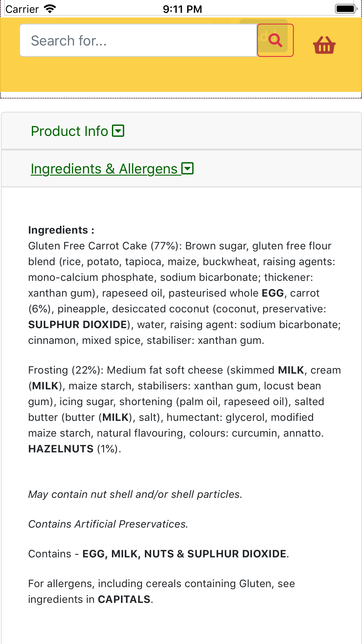Click "Contains Artificial Preservatices" text

pos(108,524)
